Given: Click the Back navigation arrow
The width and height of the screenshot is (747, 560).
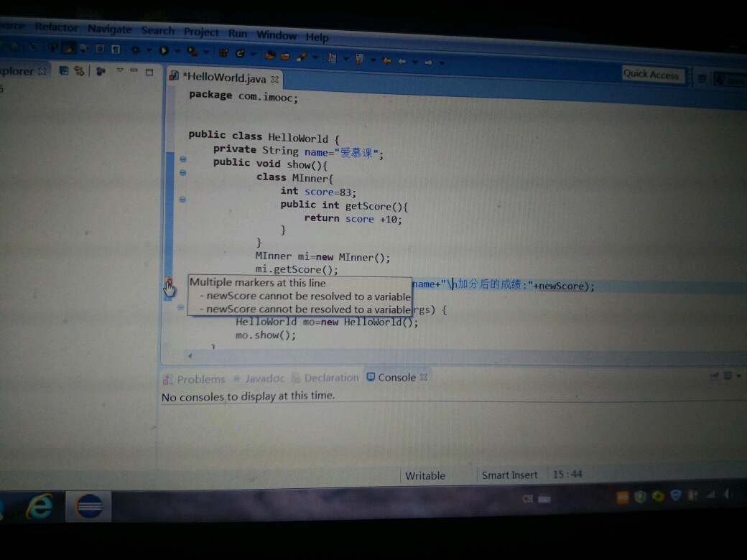Looking at the screenshot, I should [402, 62].
